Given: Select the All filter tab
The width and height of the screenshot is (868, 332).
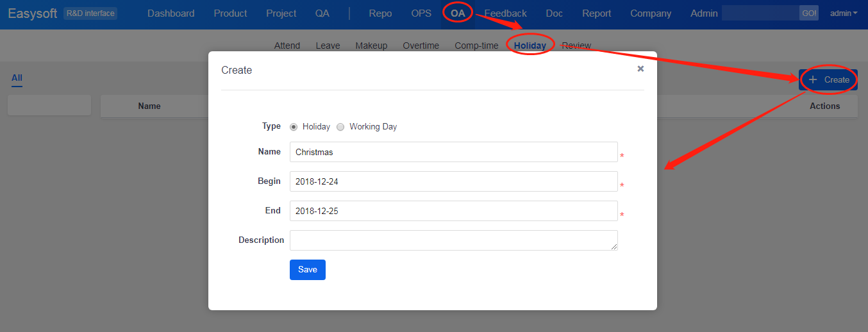Looking at the screenshot, I should 17,78.
